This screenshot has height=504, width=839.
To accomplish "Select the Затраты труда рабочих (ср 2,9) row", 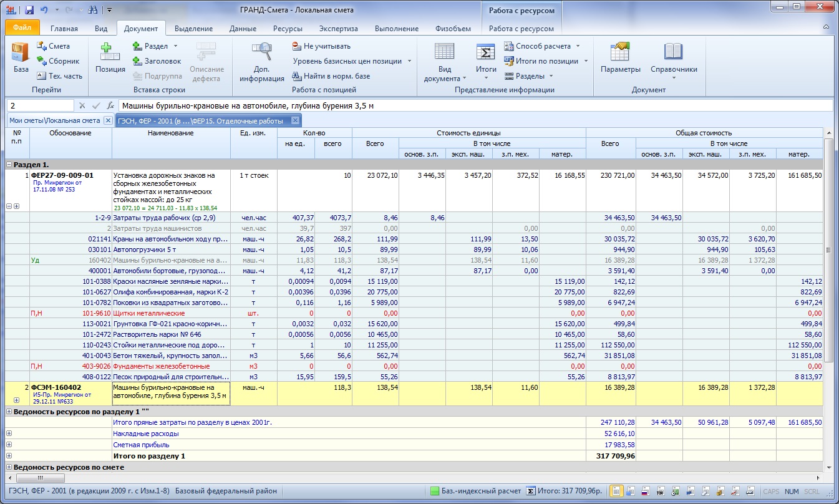I will pos(414,218).
